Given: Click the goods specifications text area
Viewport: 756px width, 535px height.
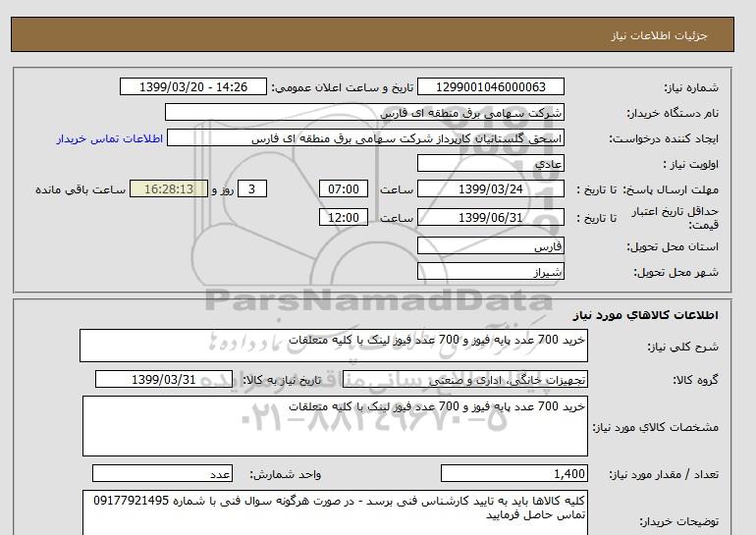Looking at the screenshot, I should coord(335,426).
